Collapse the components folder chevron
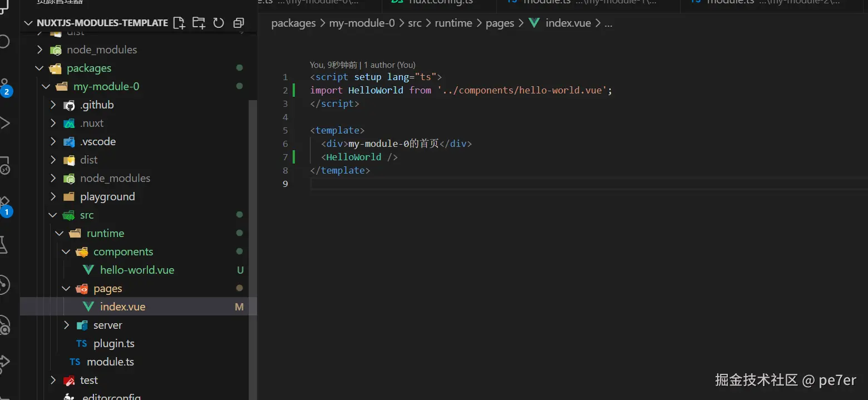 point(66,252)
